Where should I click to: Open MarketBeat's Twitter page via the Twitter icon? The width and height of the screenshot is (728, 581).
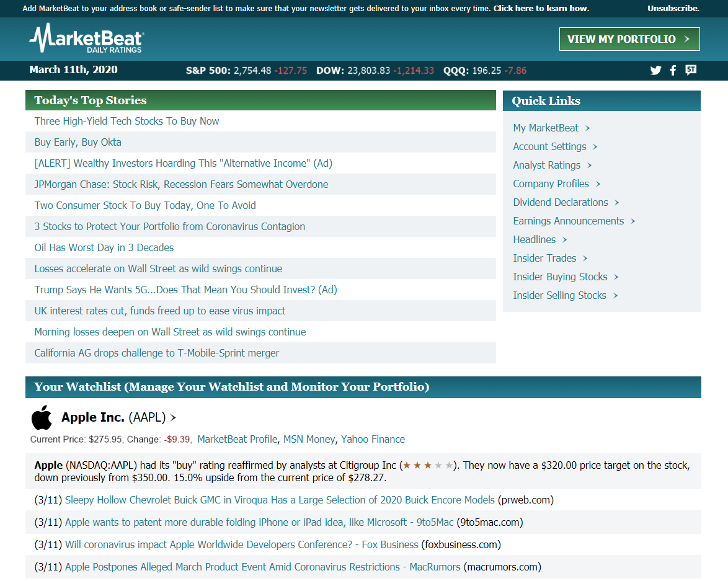tap(655, 70)
